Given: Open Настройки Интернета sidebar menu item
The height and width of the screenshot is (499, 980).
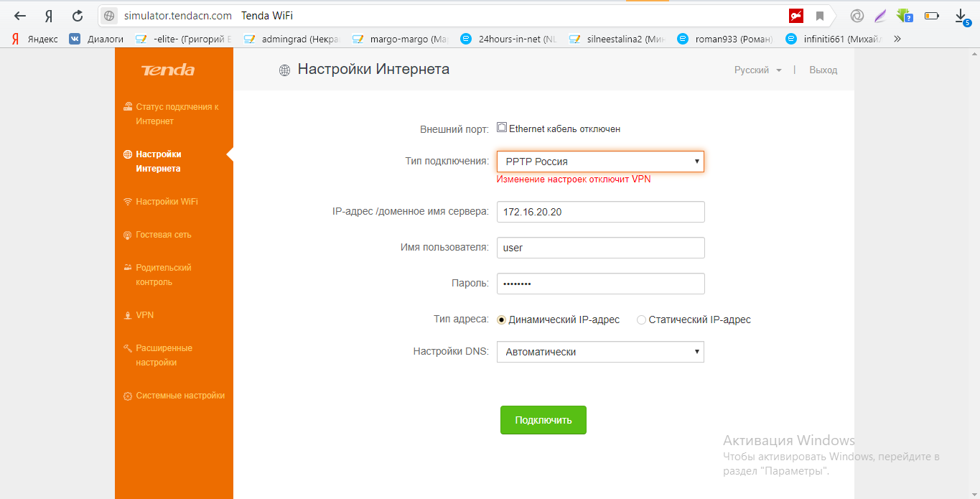Looking at the screenshot, I should click(158, 162).
